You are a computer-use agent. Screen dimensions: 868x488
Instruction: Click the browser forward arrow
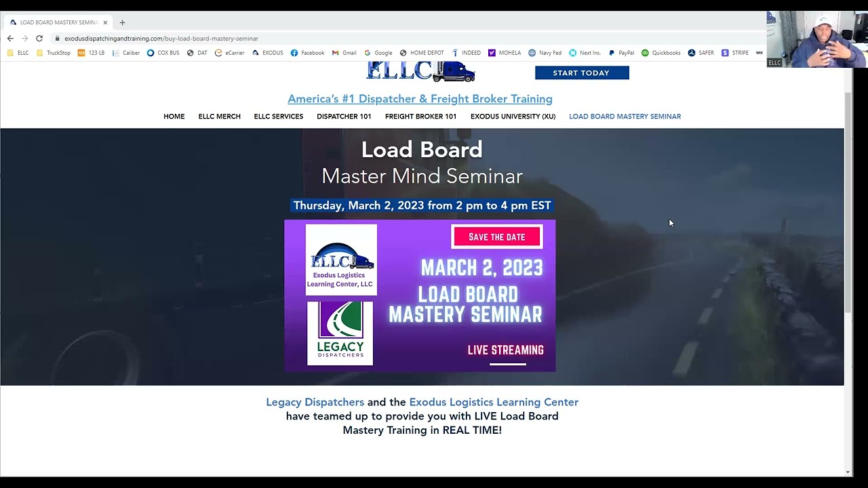tap(24, 39)
